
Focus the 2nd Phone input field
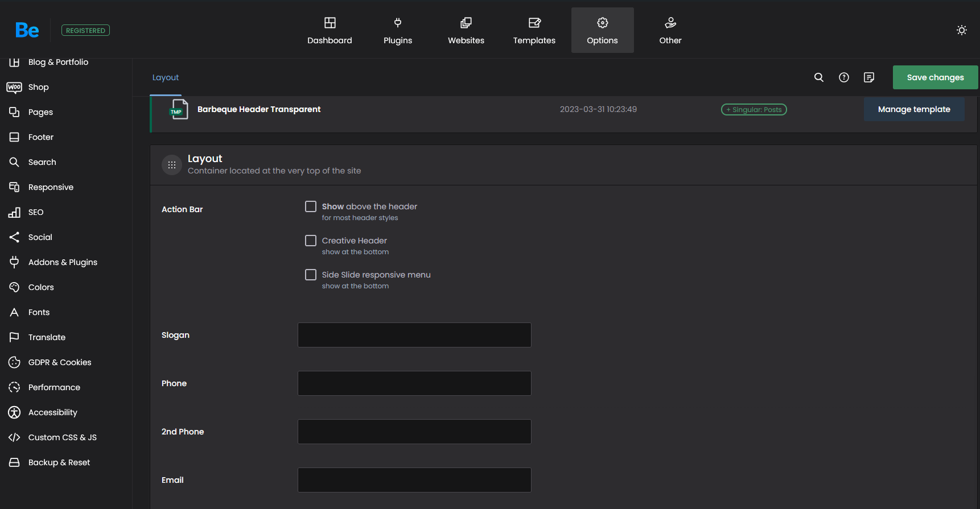pos(414,432)
